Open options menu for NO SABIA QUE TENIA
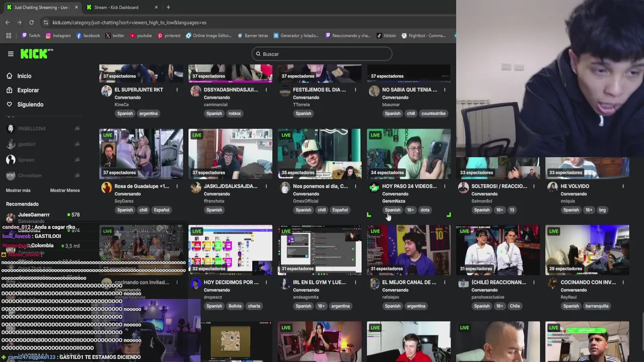The height and width of the screenshot is (362, 644). (x=444, y=89)
